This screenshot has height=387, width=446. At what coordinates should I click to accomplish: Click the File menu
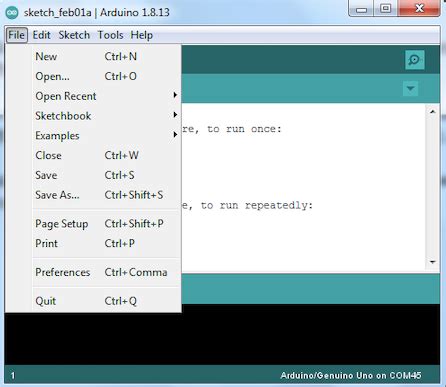coord(16,35)
